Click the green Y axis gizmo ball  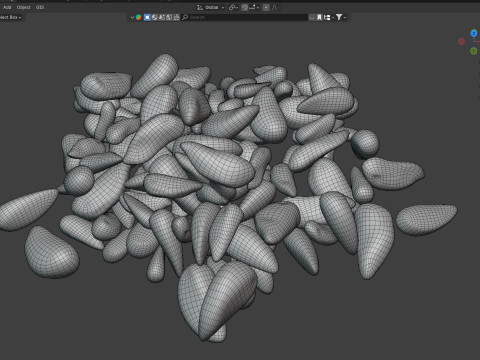pyautogui.click(x=473, y=51)
